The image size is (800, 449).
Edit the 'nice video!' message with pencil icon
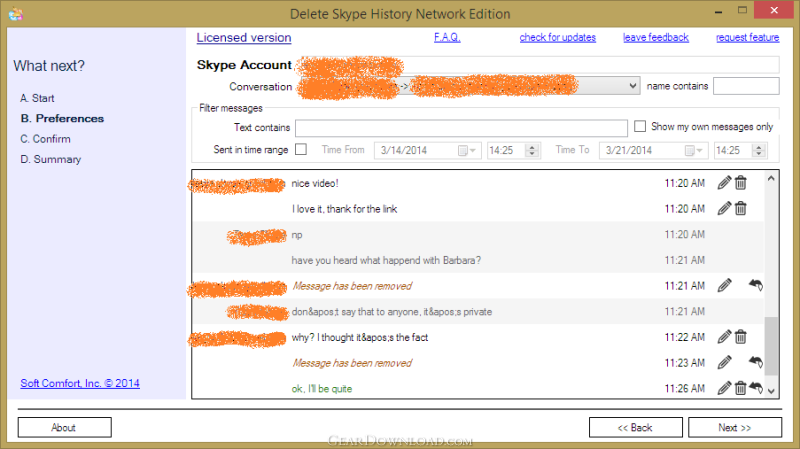[x=724, y=183]
